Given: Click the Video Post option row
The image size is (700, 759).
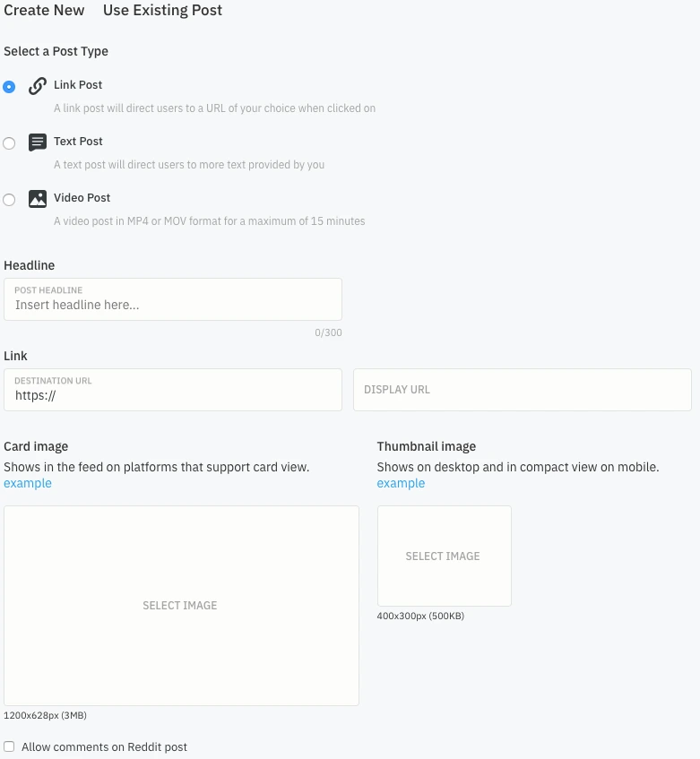Looking at the screenshot, I should point(82,198).
